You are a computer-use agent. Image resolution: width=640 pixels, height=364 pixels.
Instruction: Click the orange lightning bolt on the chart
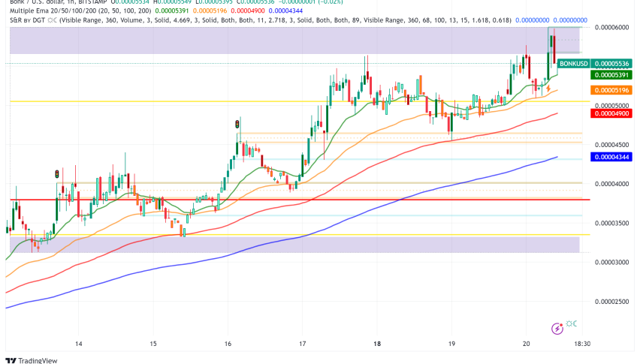[x=548, y=88]
